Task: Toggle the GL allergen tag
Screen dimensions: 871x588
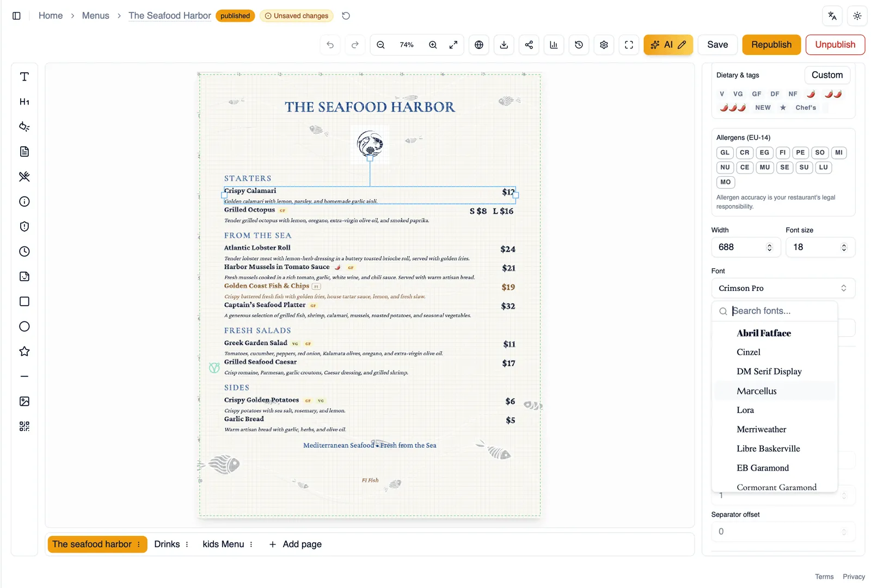Action: point(725,153)
